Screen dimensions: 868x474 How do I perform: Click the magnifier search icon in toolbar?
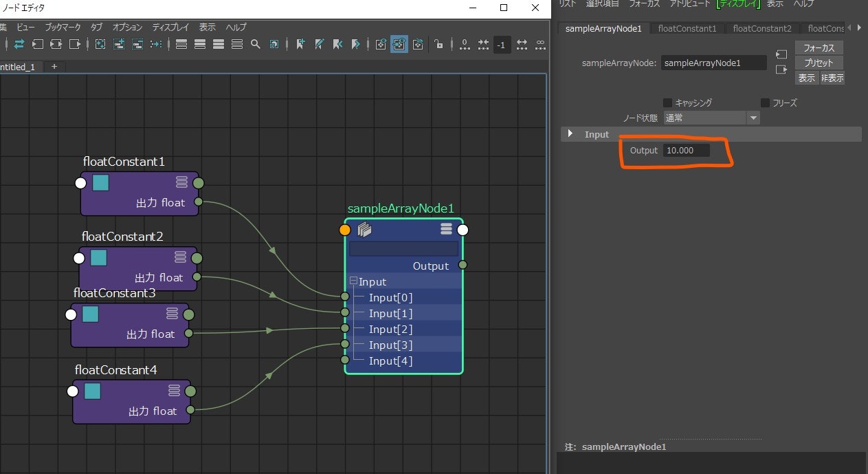point(255,44)
